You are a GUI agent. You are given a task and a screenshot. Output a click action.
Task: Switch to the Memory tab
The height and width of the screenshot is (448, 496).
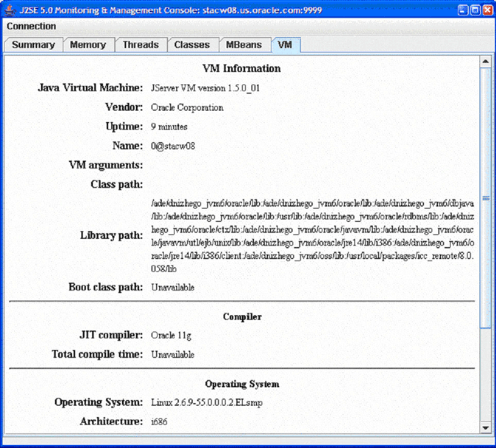(88, 45)
